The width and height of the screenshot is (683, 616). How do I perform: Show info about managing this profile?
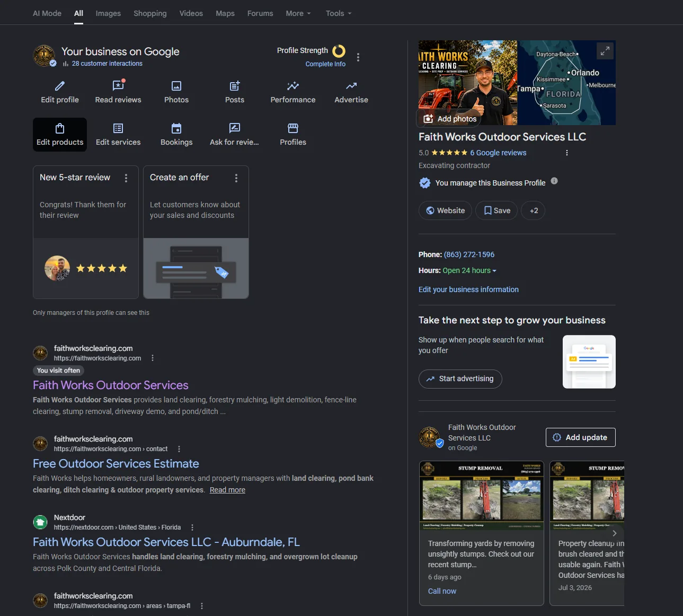click(554, 181)
